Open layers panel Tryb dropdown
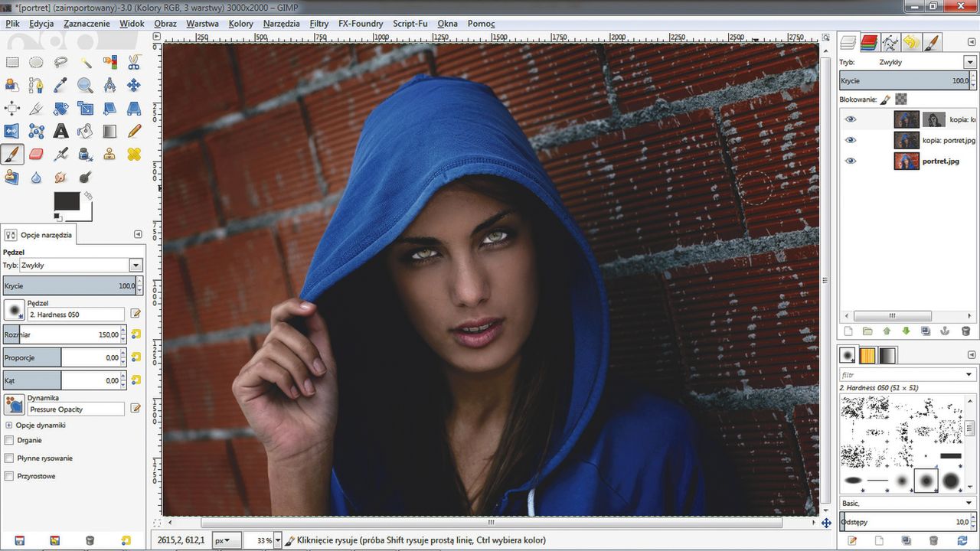Viewport: 980px width, 551px height. click(970, 62)
